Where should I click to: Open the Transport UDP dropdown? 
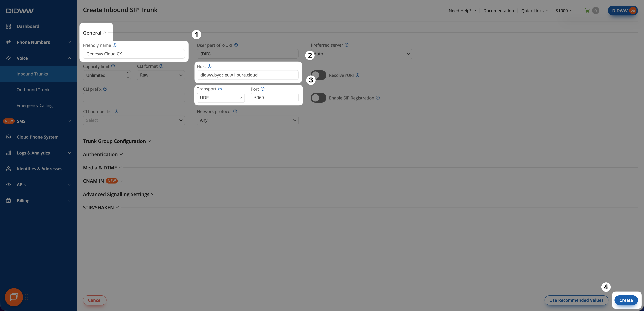tap(221, 97)
